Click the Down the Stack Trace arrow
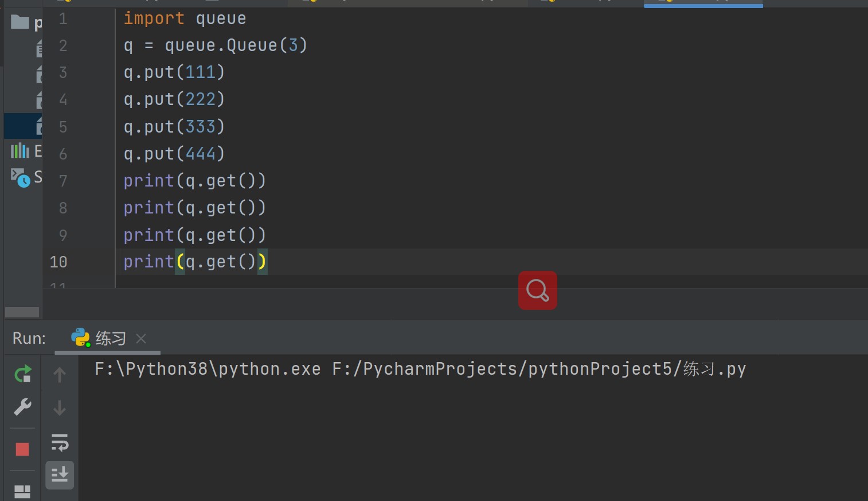868x501 pixels. point(60,408)
